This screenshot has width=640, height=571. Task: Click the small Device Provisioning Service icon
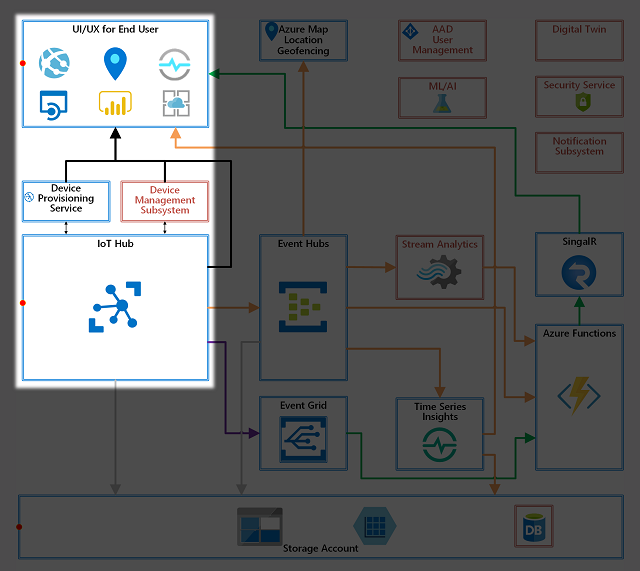click(x=29, y=198)
